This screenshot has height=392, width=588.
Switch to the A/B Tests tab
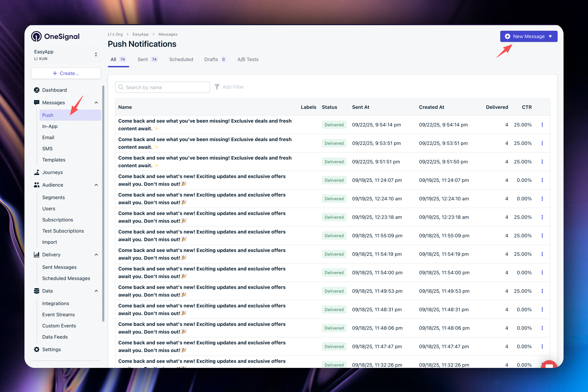pyautogui.click(x=248, y=59)
